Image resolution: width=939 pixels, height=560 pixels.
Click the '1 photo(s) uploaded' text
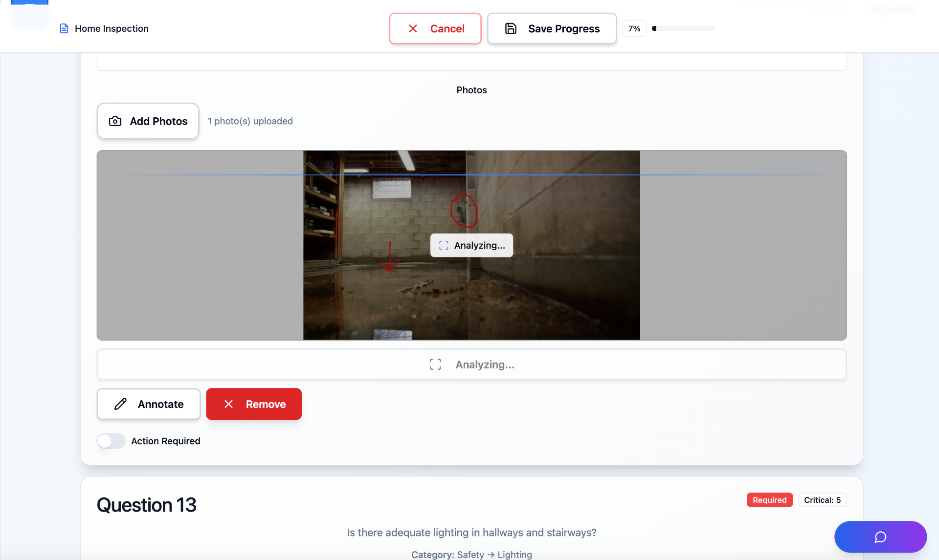pos(250,121)
